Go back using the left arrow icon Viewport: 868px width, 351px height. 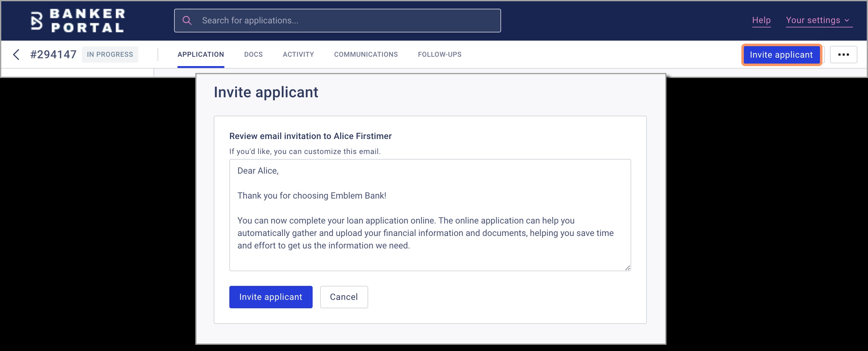[16, 55]
